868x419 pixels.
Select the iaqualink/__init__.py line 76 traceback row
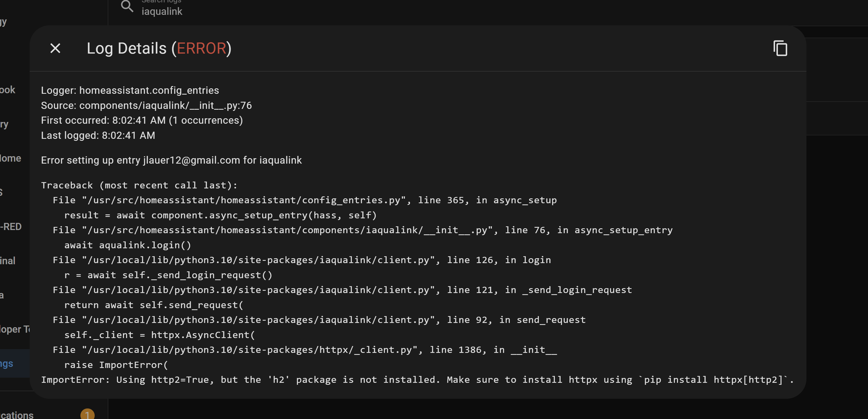click(x=362, y=230)
